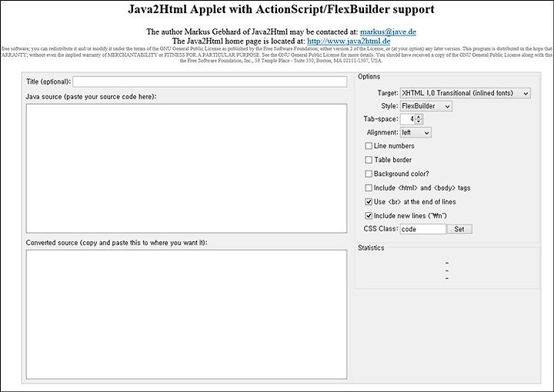This screenshot has width=554, height=392.
Task: Click inside the Converted source text area
Action: click(x=186, y=314)
